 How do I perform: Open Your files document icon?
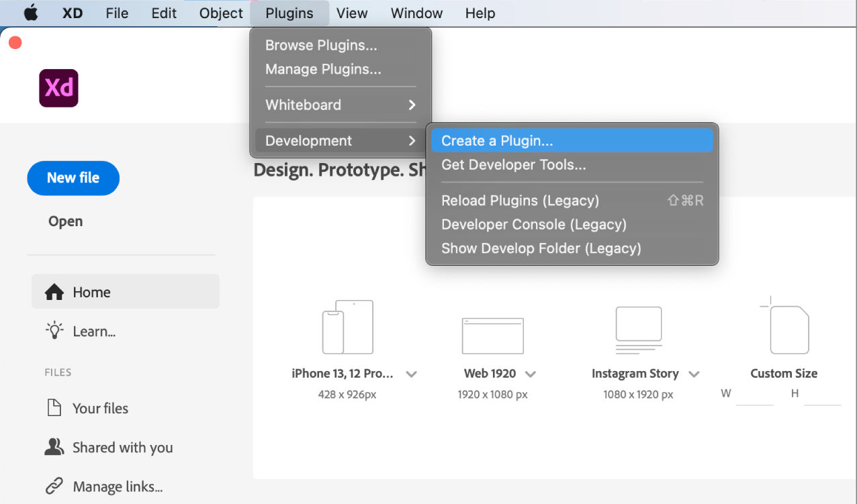pyautogui.click(x=55, y=407)
